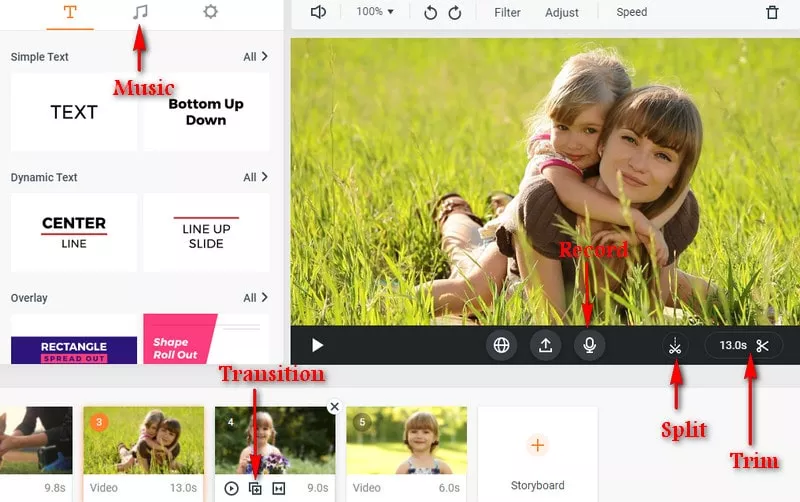Rotate the clip counterclockwise
The image size is (800, 502).
coord(431,12)
